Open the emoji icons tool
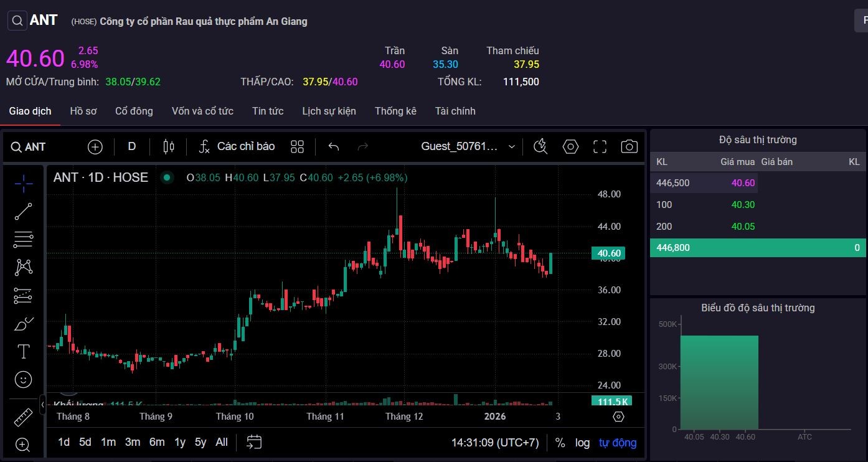This screenshot has height=462, width=868. (x=24, y=379)
